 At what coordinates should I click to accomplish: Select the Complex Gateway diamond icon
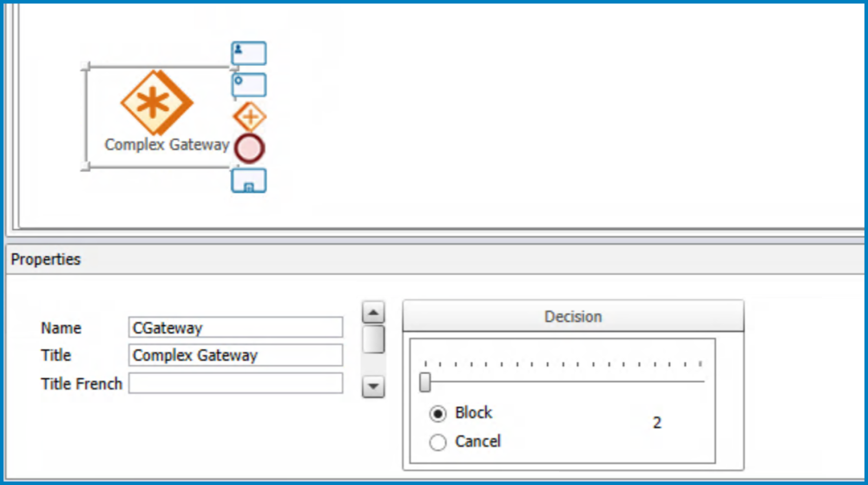(x=156, y=102)
